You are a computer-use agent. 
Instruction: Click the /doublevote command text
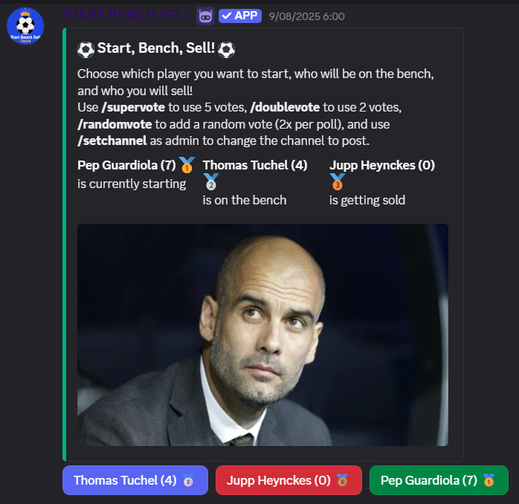click(x=285, y=107)
